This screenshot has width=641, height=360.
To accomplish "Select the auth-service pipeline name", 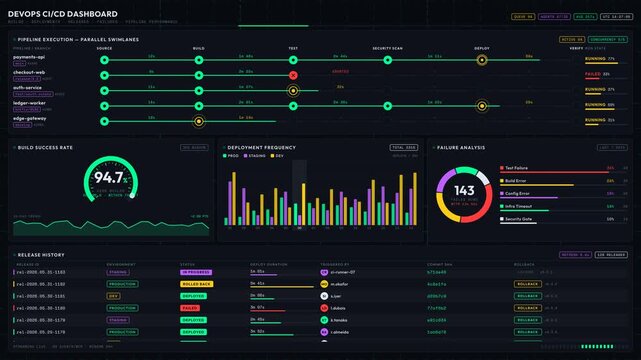I will 27,87.
